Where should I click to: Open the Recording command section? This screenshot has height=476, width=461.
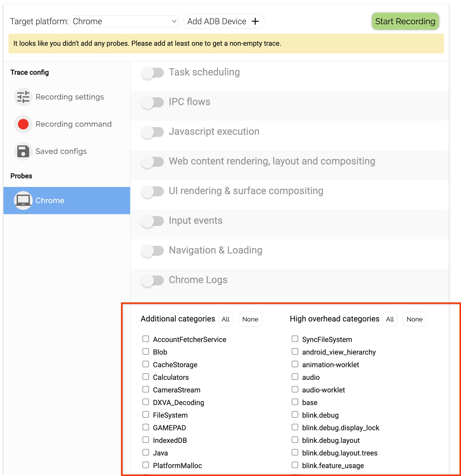(x=73, y=124)
